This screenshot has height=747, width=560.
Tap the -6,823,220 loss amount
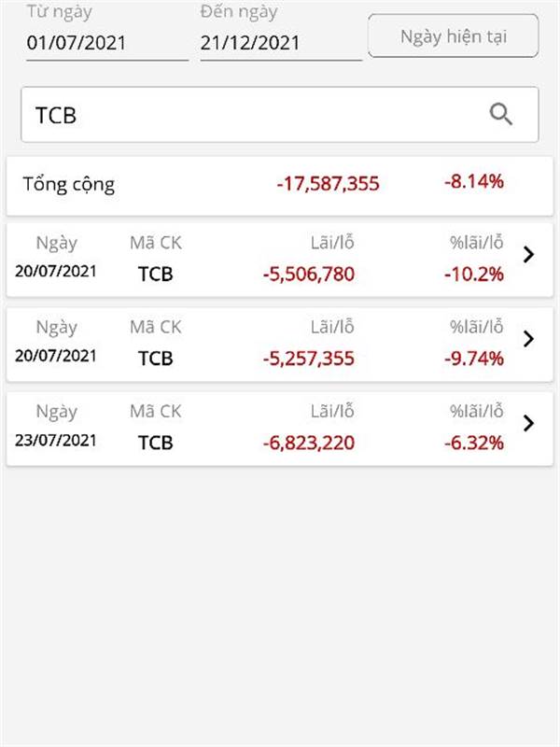coord(309,443)
